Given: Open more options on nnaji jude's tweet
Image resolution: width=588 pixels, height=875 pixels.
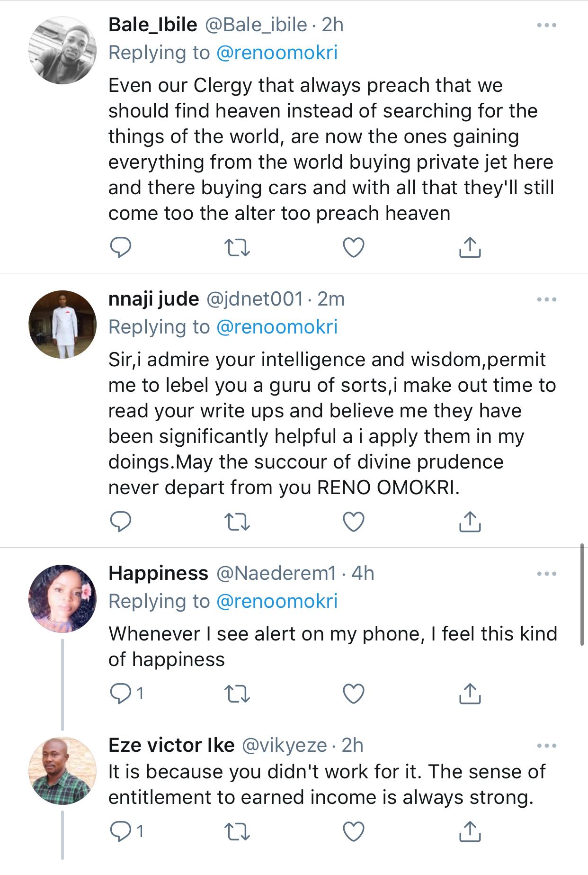Looking at the screenshot, I should pyautogui.click(x=547, y=299).
